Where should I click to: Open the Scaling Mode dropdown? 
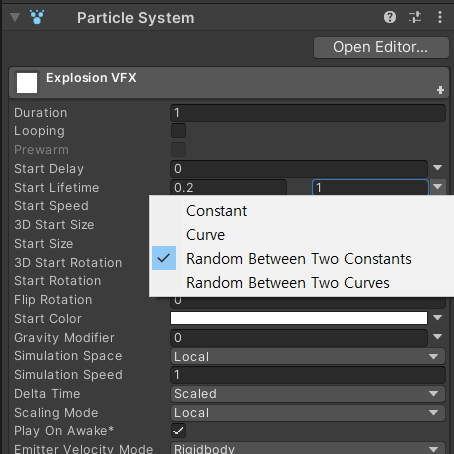point(308,413)
